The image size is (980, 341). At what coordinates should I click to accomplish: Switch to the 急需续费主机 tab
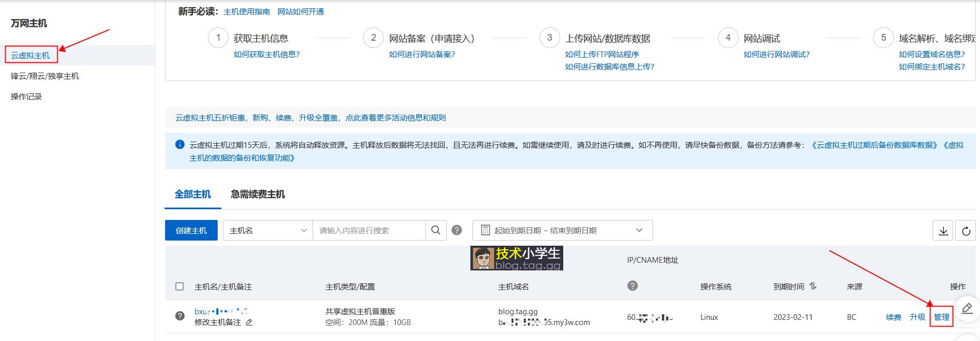click(257, 194)
